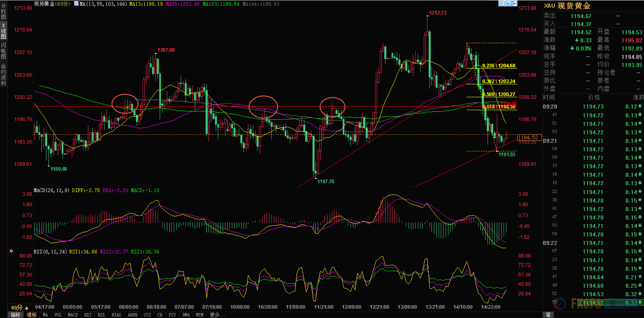Switch to 分时图 view tab

(3, 12)
